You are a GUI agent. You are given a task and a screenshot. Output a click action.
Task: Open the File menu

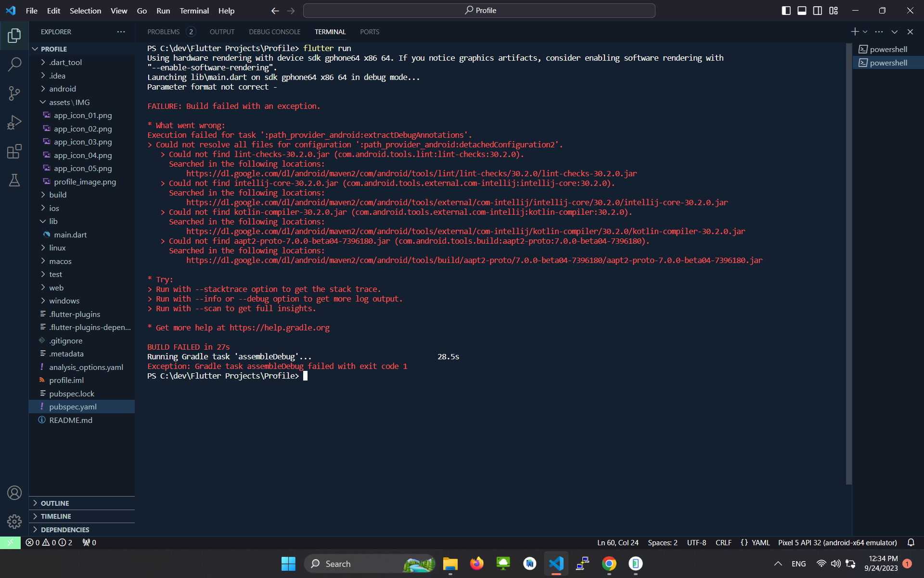tap(32, 11)
